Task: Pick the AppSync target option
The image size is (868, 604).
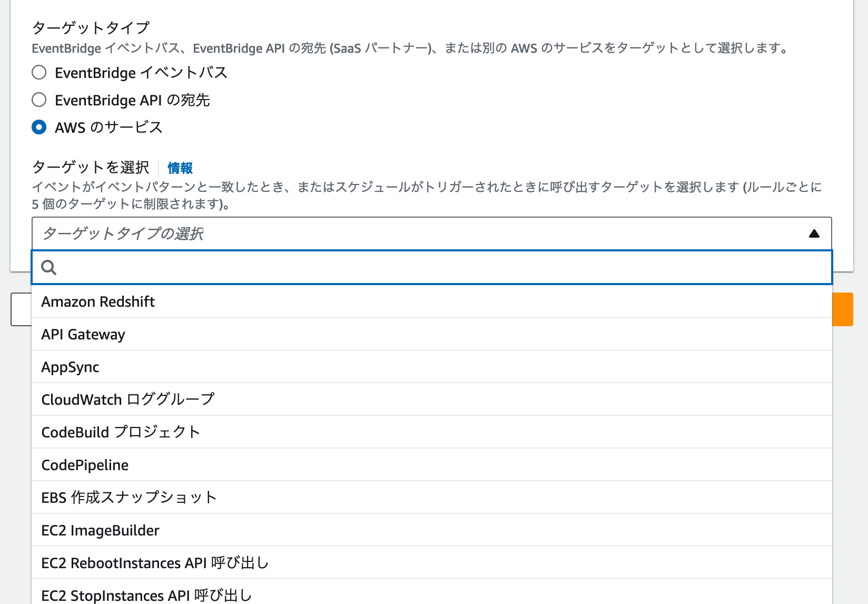Action: pos(432,367)
